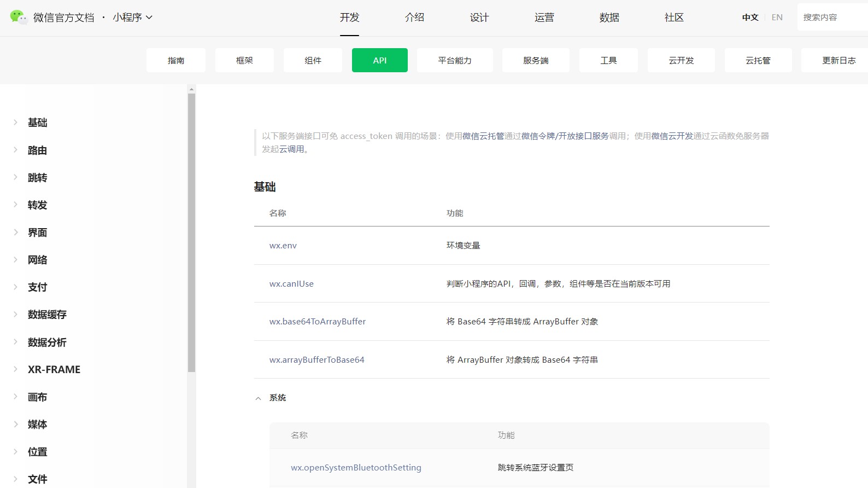
Task: Expand the XR-FRAME sidebar chevron
Action: pyautogui.click(x=15, y=369)
